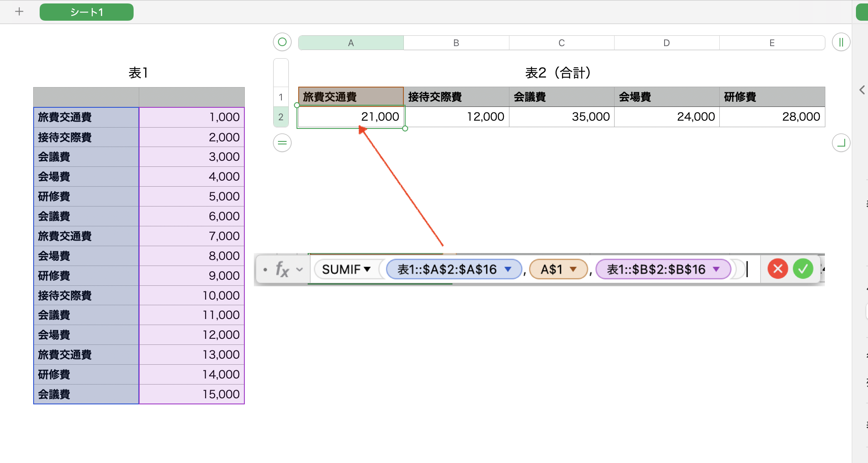Select the 11,000 cell in 表1

(191, 315)
